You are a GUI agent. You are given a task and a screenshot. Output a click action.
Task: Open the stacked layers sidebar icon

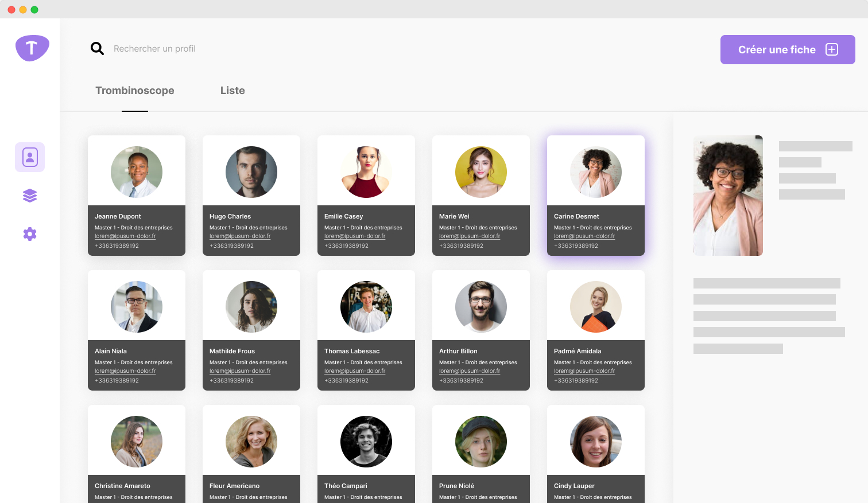point(30,196)
